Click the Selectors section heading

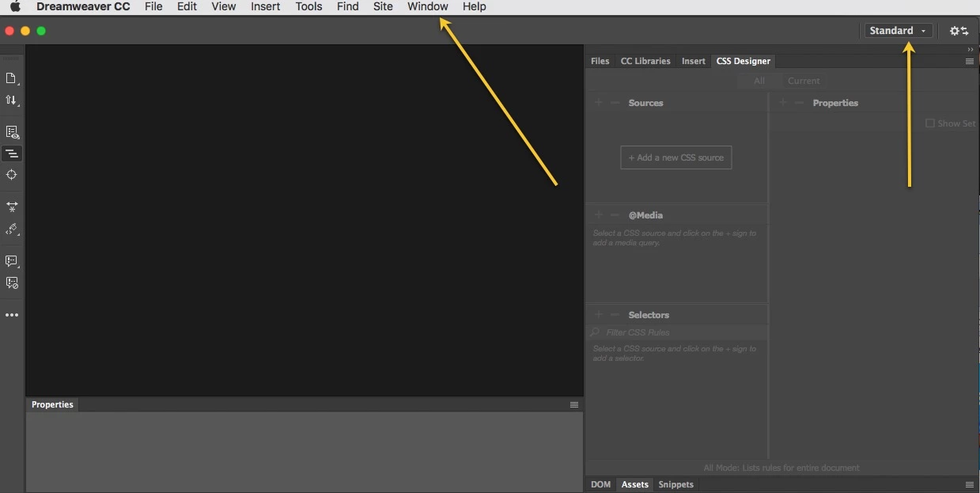point(649,315)
